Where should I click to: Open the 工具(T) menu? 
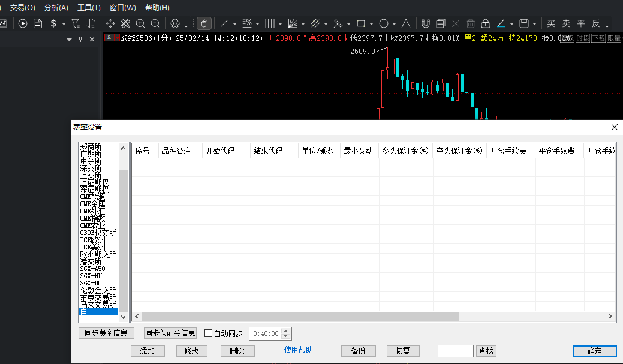click(x=89, y=8)
